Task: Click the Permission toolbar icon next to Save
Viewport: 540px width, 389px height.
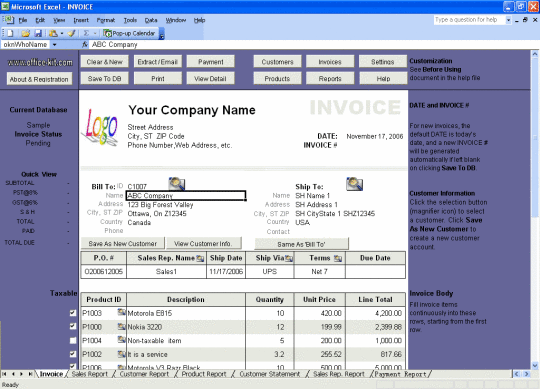Action: [x=53, y=33]
